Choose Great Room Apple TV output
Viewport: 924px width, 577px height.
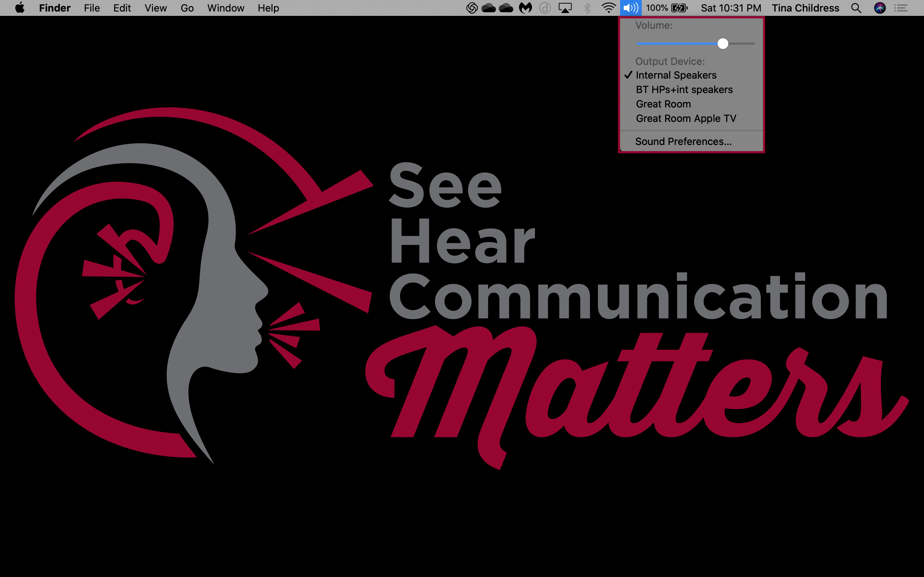[686, 119]
